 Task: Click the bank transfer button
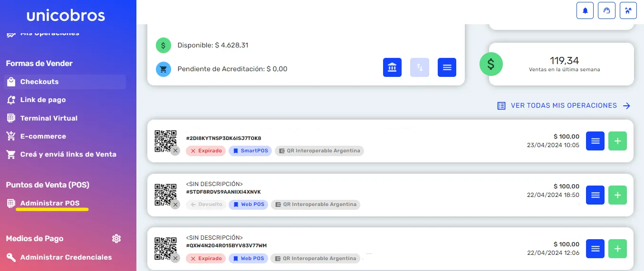coord(393,67)
